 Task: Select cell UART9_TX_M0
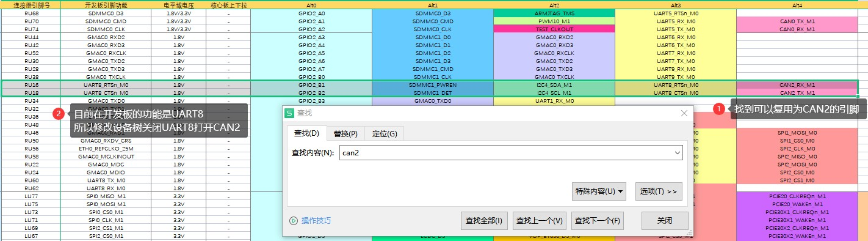pyautogui.click(x=676, y=77)
